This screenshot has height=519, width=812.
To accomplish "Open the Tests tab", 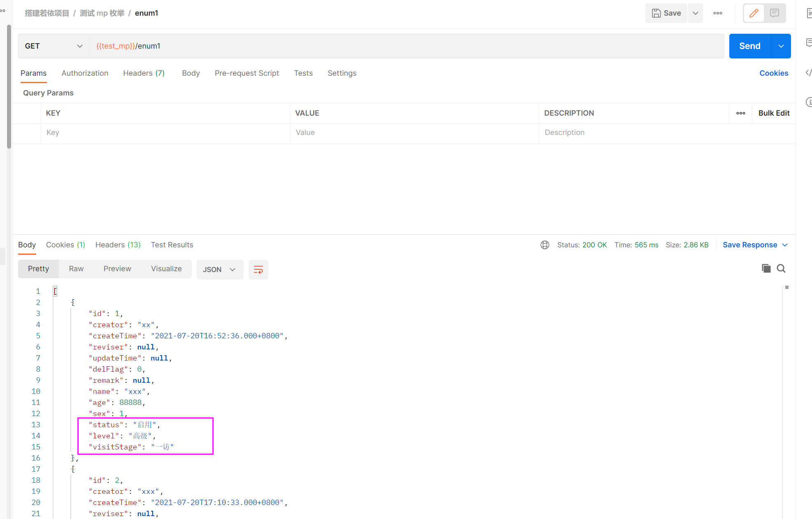I will [303, 73].
